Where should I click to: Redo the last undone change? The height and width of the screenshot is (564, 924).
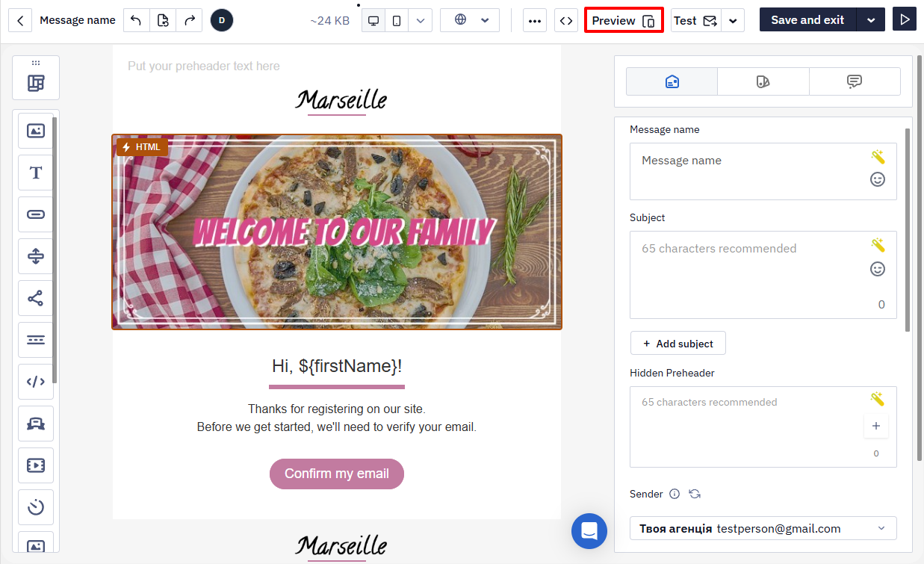189,20
